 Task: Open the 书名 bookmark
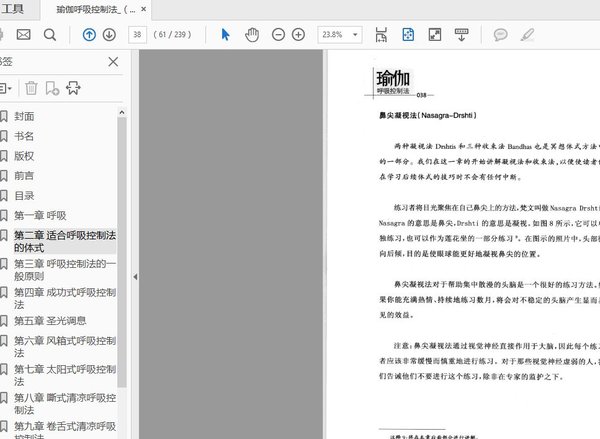[24, 136]
